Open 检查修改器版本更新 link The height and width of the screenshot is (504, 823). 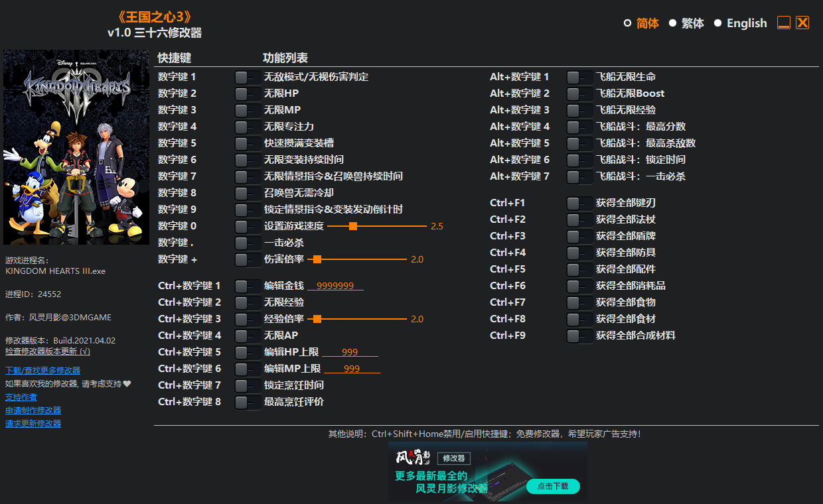(48, 351)
